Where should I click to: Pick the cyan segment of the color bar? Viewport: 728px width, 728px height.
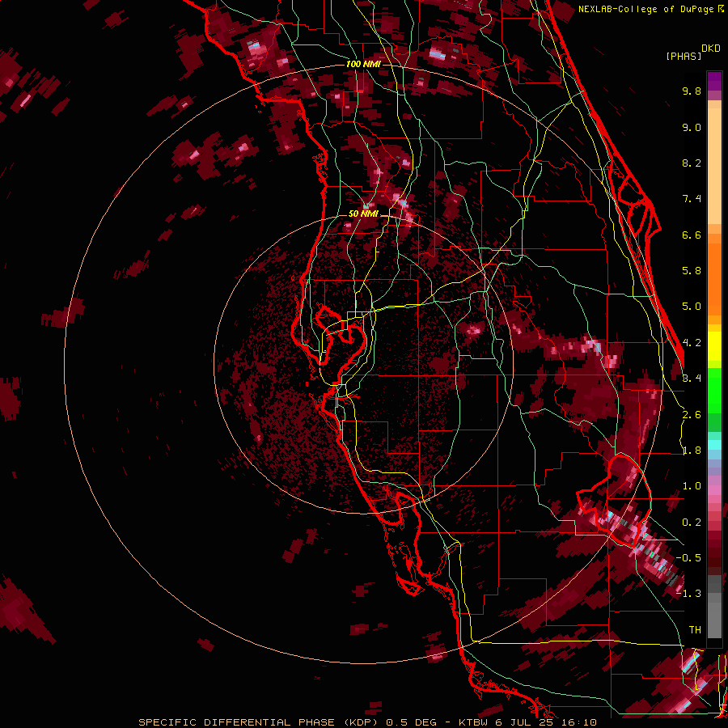click(x=714, y=445)
